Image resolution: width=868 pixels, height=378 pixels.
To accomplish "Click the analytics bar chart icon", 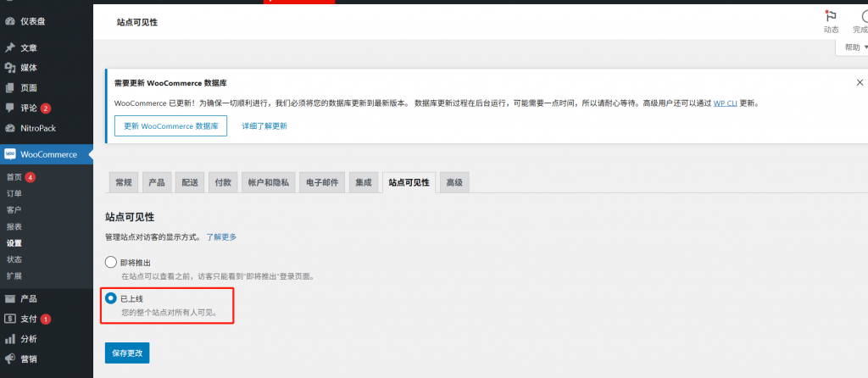I will click(9, 339).
